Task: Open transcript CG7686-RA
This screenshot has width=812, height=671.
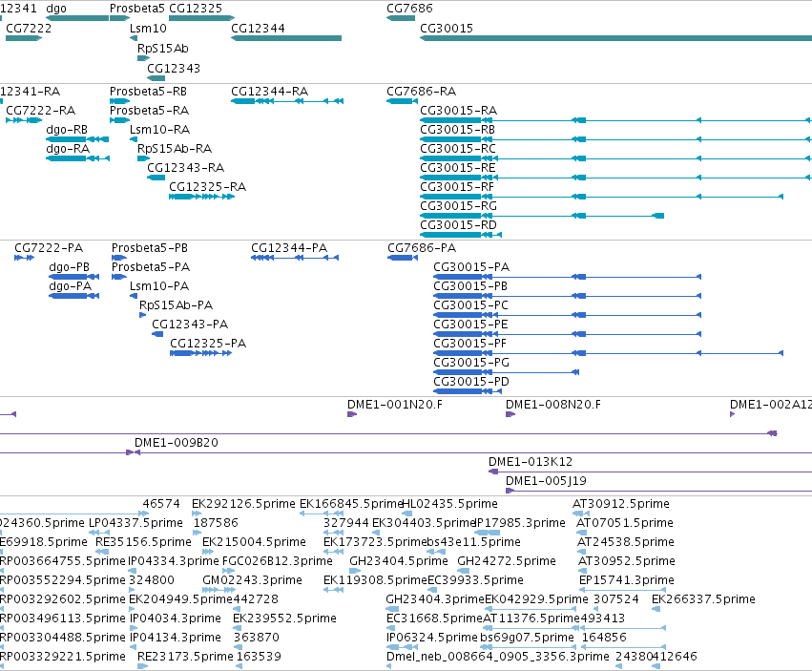Action: point(421,92)
